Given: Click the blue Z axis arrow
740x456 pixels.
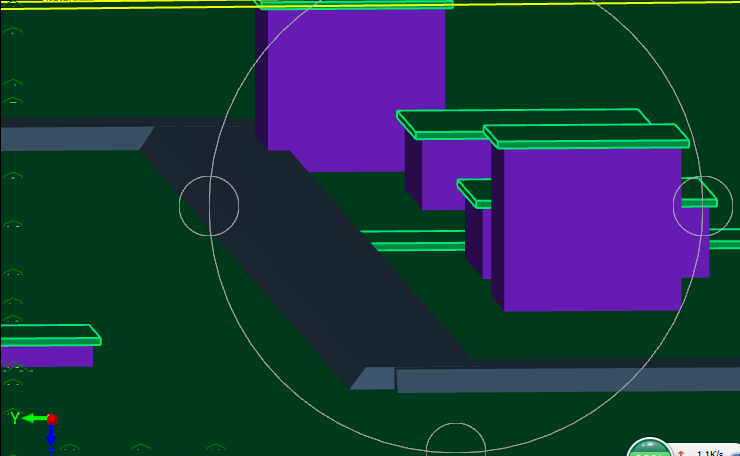Looking at the screenshot, I should (x=51, y=435).
